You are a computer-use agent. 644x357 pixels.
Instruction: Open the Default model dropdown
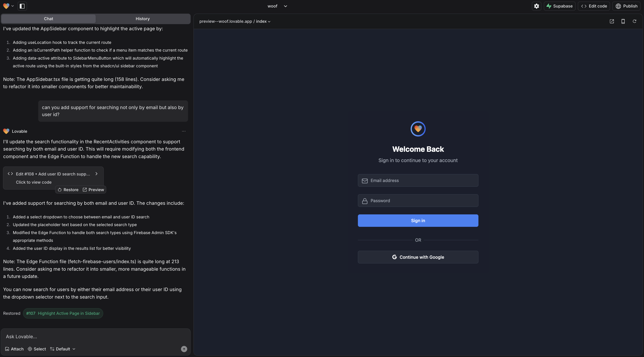coord(62,349)
